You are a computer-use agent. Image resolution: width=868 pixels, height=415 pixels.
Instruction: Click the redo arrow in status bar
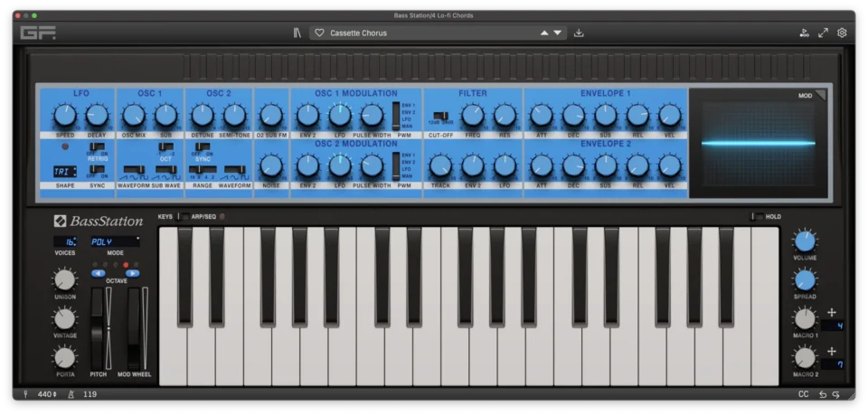(835, 394)
